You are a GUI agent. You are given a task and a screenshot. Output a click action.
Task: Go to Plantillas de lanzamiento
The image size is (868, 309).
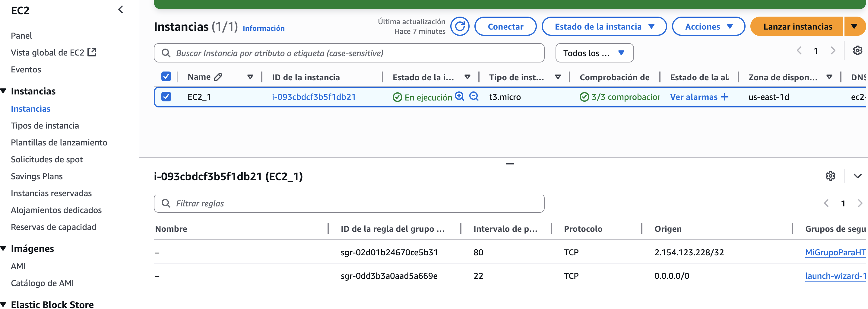(59, 142)
